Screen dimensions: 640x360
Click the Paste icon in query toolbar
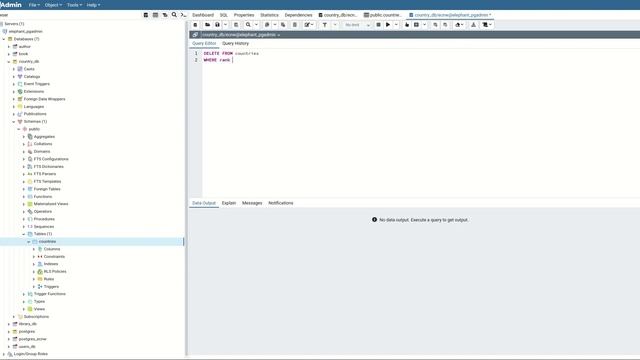click(x=283, y=25)
